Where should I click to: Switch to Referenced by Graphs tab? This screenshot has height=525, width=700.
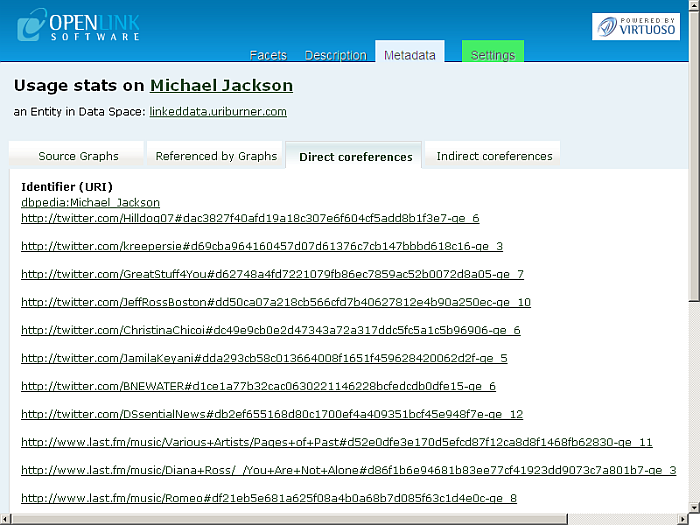coord(216,156)
